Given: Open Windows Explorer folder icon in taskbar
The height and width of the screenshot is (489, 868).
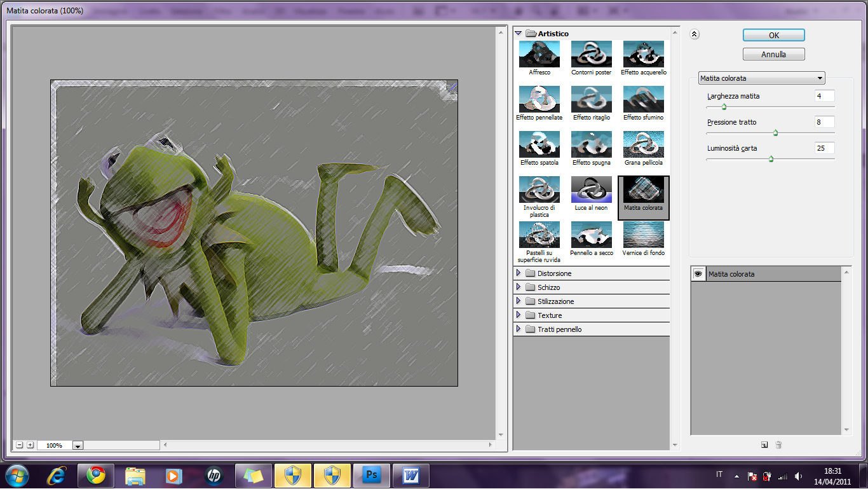Looking at the screenshot, I should pyautogui.click(x=135, y=475).
